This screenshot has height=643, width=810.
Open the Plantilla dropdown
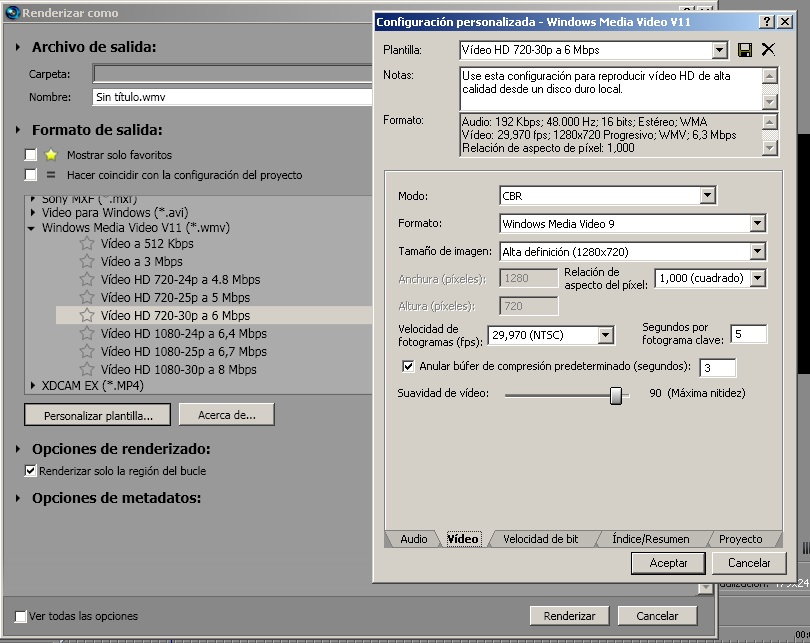[x=719, y=50]
